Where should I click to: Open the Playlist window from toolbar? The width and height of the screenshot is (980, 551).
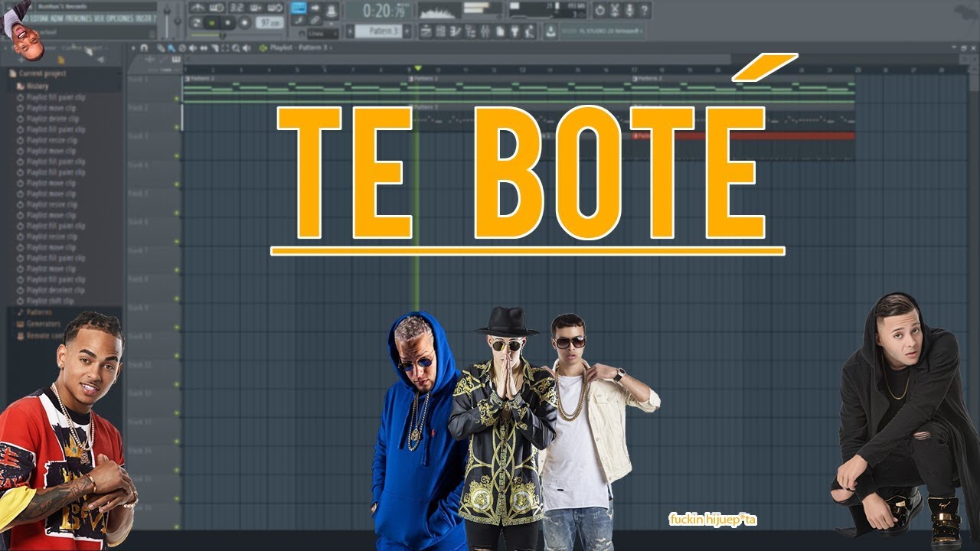point(426,31)
